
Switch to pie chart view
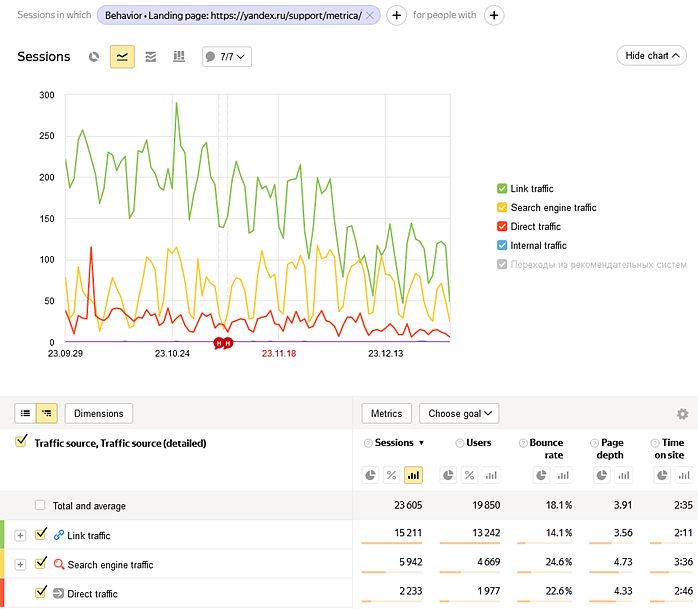pyautogui.click(x=94, y=57)
